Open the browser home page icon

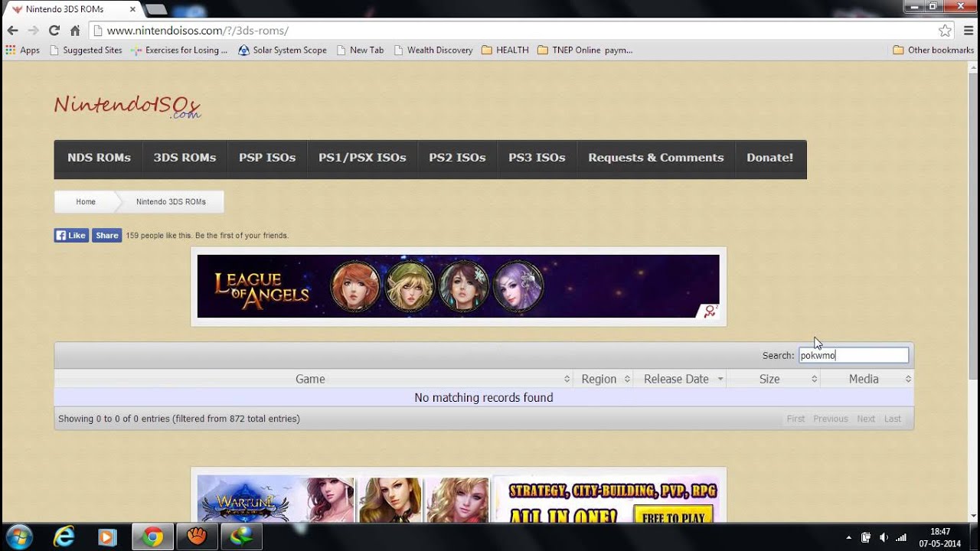tap(75, 31)
